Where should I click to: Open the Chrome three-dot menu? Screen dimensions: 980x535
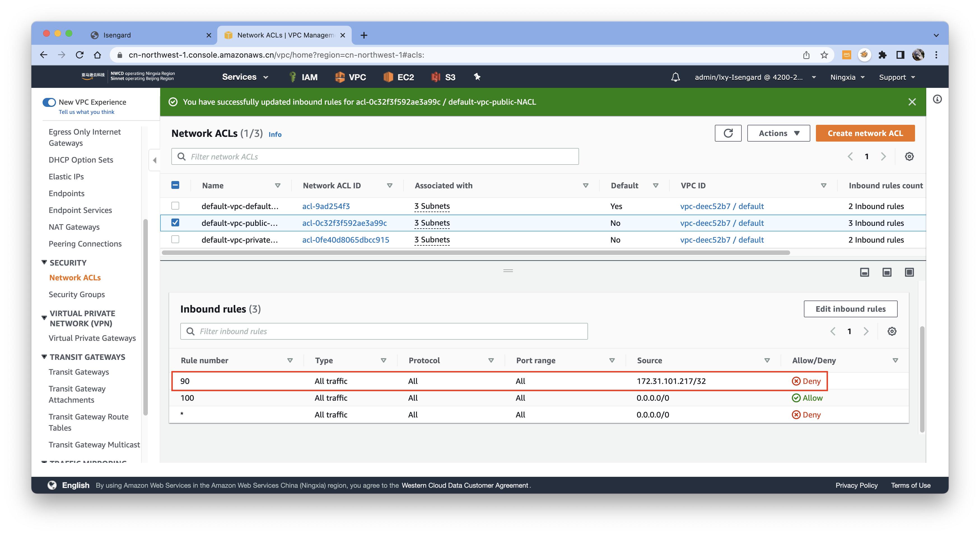(x=936, y=55)
